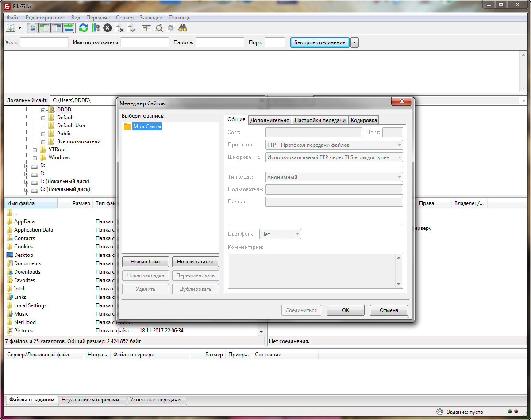Viewport: 531px width, 420px height.
Task: Click the Downloads folder icon
Action: [10, 272]
